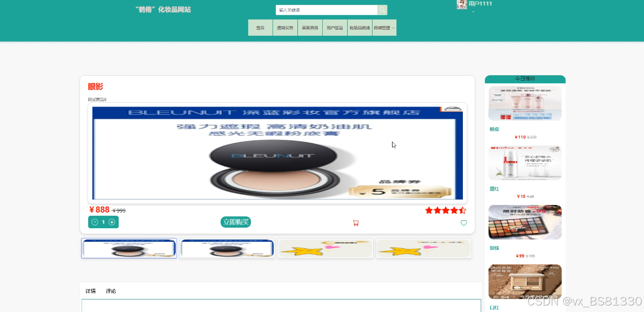Increase quantity with the plus button
This screenshot has width=644, height=312.
(x=112, y=222)
